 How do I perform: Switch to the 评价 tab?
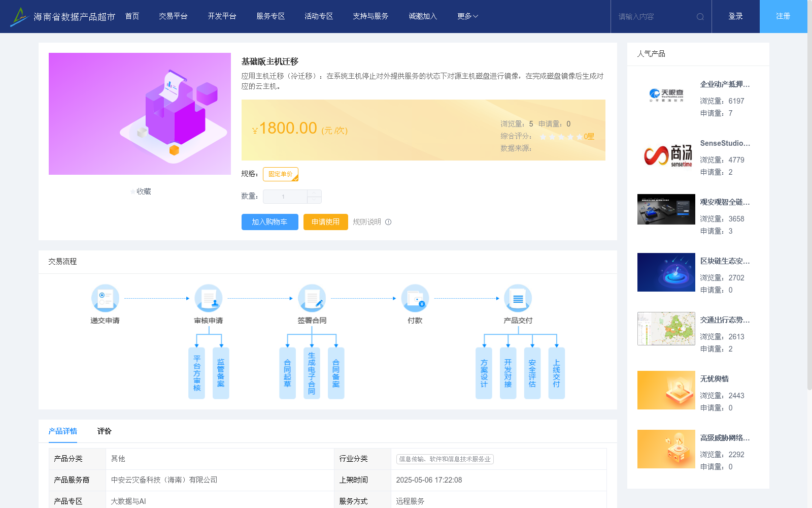point(104,431)
